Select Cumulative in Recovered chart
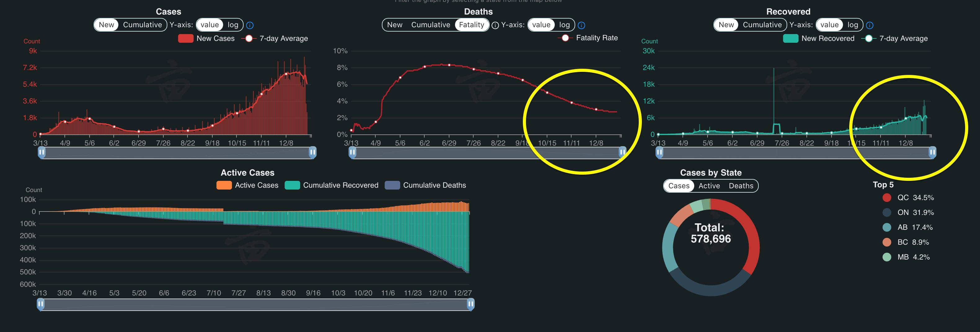Screen dimensions: 980x332 pyautogui.click(x=762, y=25)
